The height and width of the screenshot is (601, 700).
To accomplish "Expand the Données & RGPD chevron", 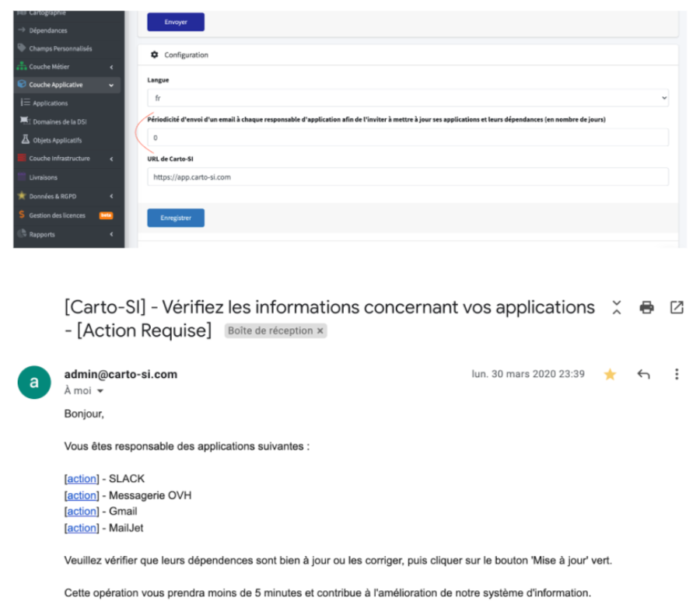I will [x=111, y=197].
